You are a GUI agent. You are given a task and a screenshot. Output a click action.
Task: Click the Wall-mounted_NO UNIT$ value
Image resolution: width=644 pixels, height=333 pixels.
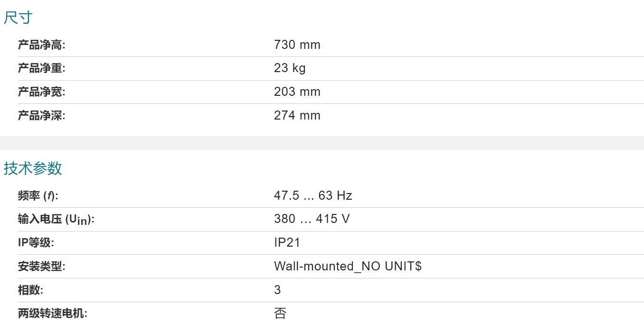point(348,266)
